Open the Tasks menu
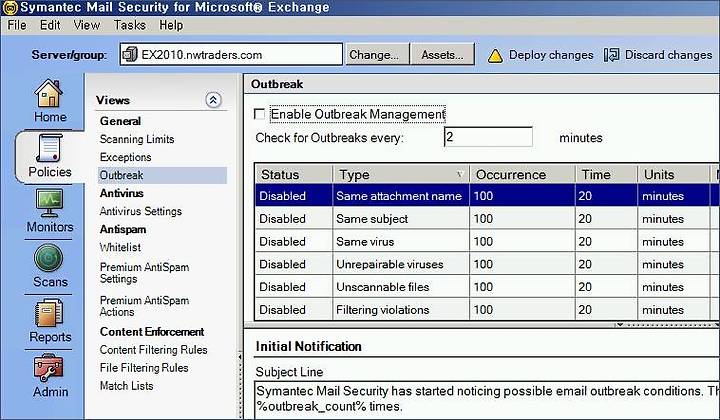The image size is (720, 420). (x=130, y=25)
